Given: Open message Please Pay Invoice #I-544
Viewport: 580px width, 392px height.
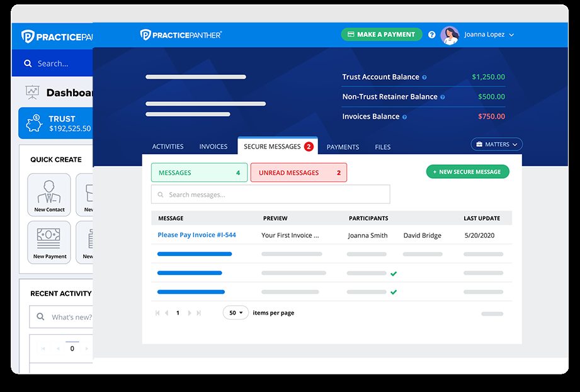Looking at the screenshot, I should [196, 235].
